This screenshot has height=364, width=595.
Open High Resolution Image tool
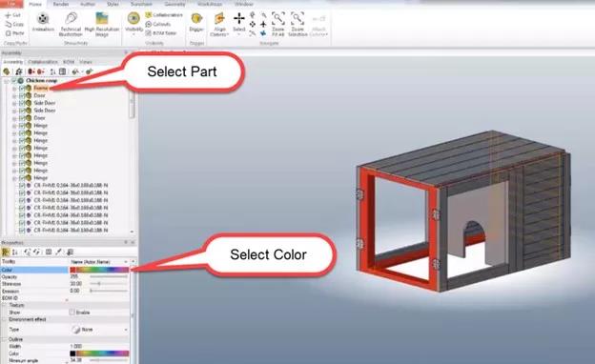pos(102,24)
